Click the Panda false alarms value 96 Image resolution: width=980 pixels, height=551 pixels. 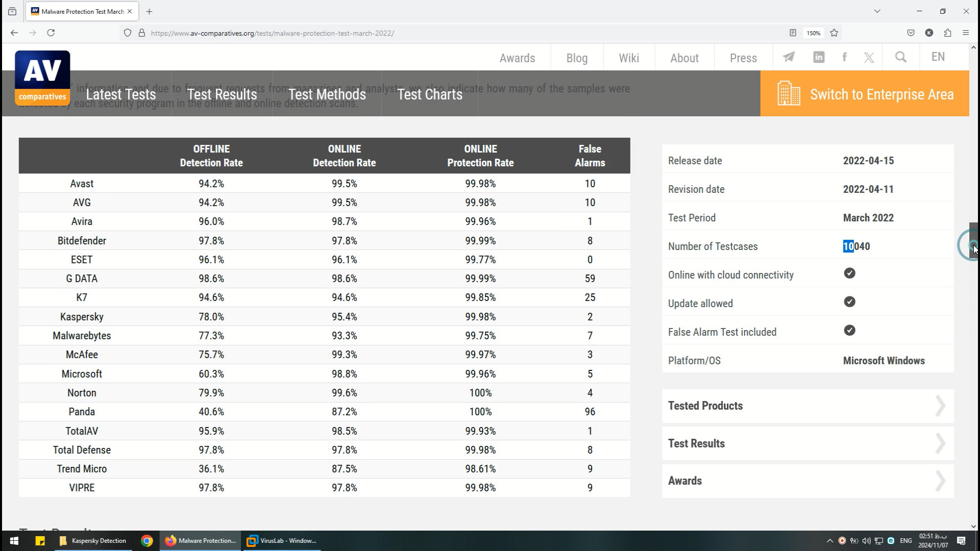pyautogui.click(x=590, y=412)
